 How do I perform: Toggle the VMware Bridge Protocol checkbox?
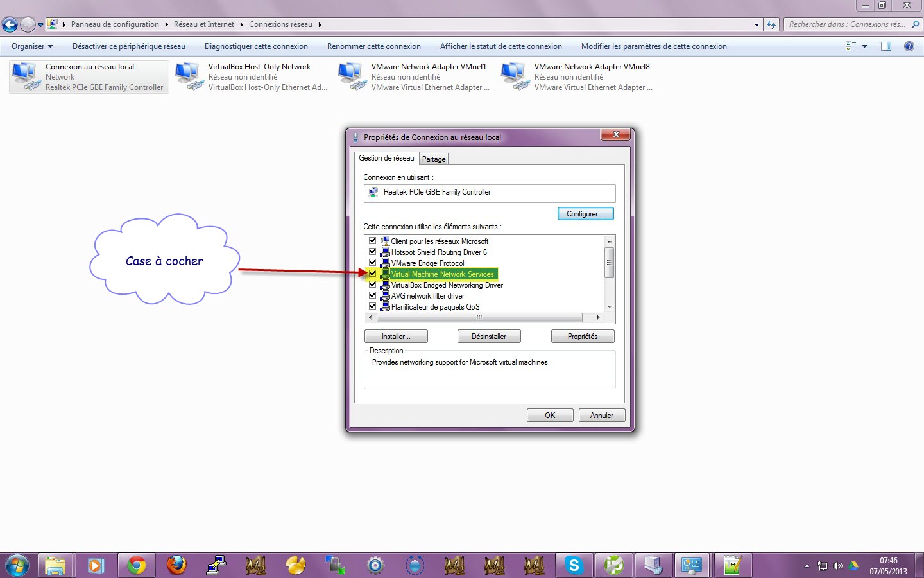coord(372,263)
